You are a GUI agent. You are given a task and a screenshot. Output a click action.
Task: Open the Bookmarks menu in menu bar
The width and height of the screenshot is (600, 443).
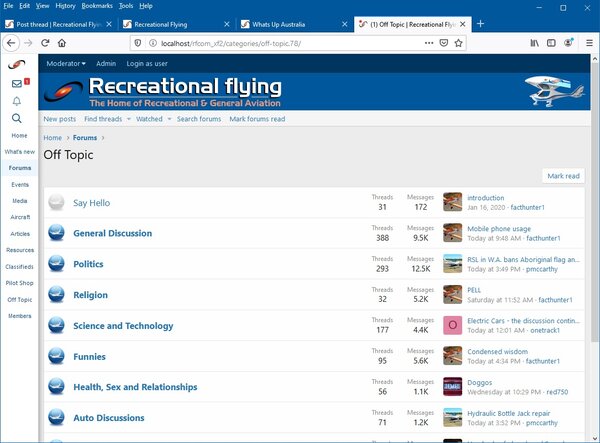pyautogui.click(x=97, y=6)
